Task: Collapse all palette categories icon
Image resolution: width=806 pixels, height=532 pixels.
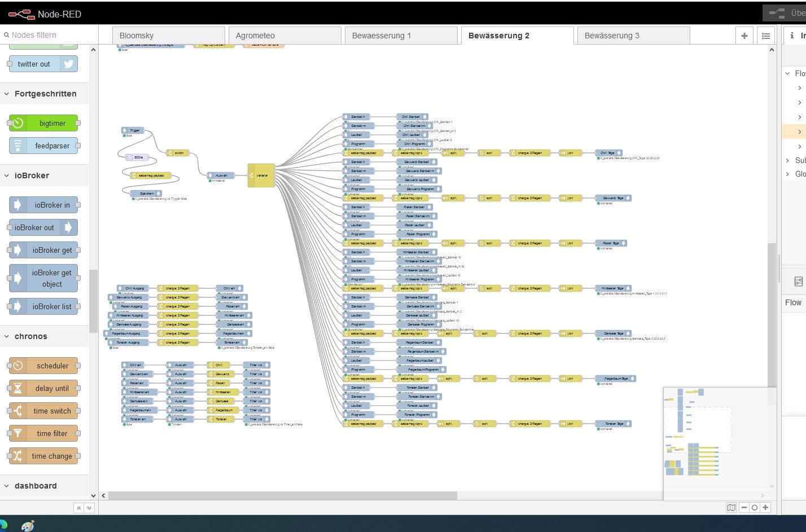Action: (78, 508)
